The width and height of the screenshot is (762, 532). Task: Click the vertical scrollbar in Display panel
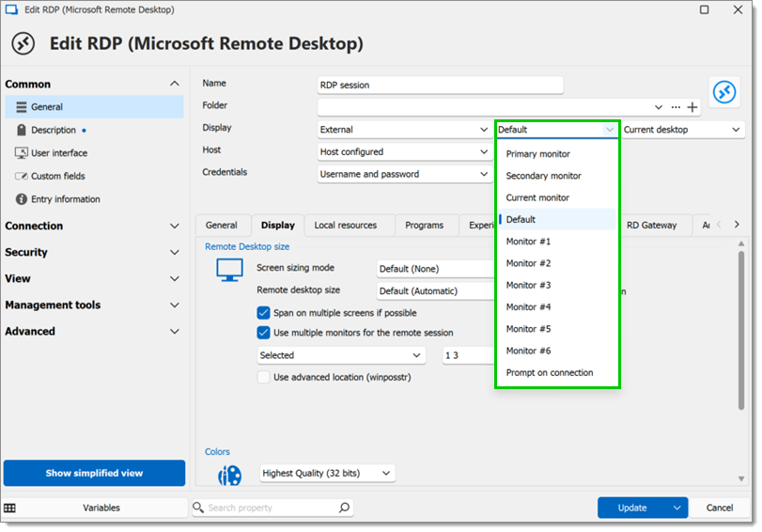point(741,331)
